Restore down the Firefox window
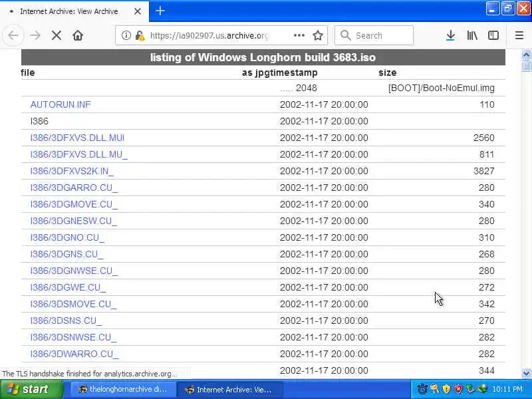 point(507,8)
